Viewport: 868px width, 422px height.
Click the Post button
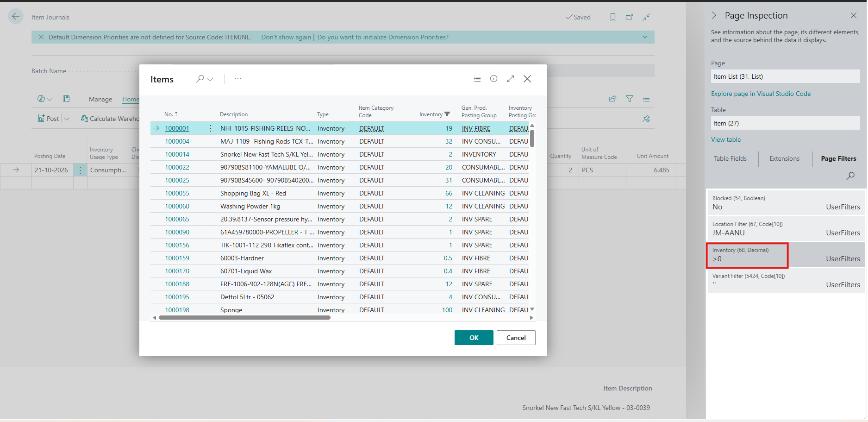click(49, 119)
